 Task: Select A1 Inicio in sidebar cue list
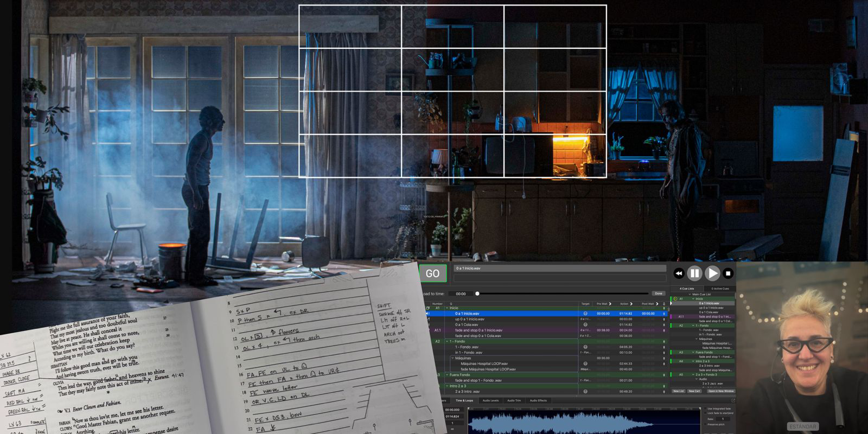pyautogui.click(x=703, y=299)
